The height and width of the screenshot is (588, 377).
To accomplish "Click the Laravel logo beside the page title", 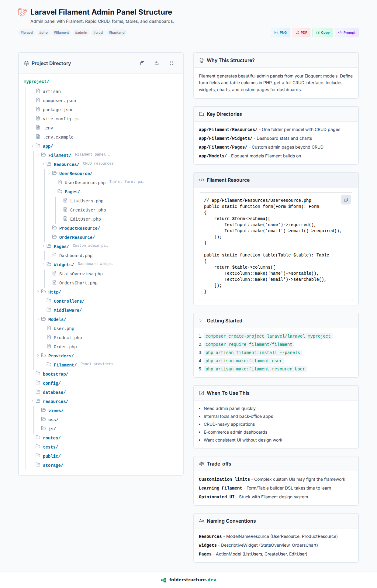I will (x=22, y=12).
